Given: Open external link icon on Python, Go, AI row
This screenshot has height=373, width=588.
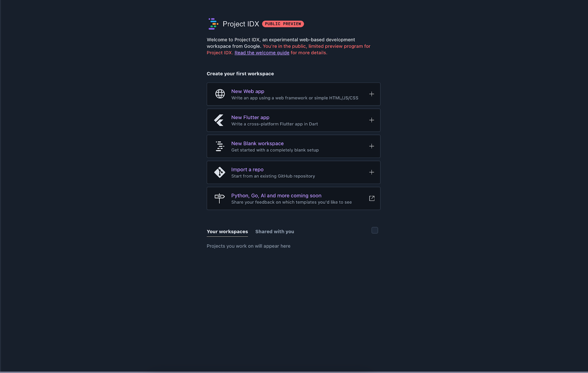Looking at the screenshot, I should 372,198.
